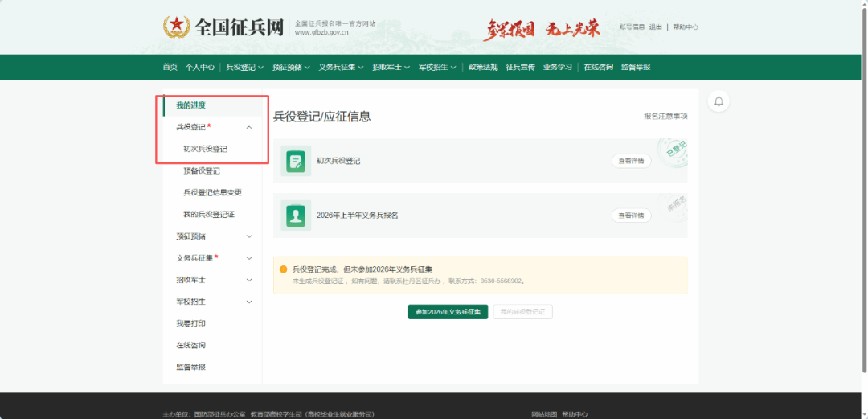The image size is (868, 419).
Task: View details for 初次兵役登记
Action: [x=631, y=161]
